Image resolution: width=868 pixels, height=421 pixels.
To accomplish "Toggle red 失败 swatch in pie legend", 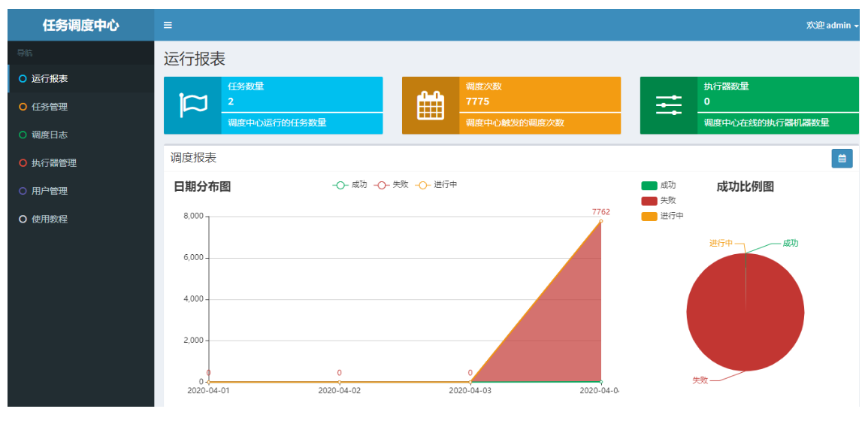I will pos(649,201).
